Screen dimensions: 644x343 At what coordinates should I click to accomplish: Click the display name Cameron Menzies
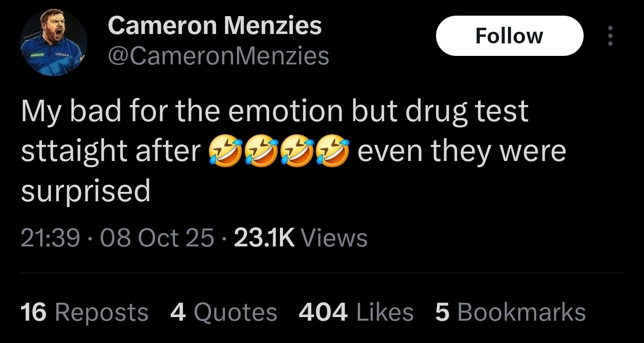pyautogui.click(x=215, y=25)
